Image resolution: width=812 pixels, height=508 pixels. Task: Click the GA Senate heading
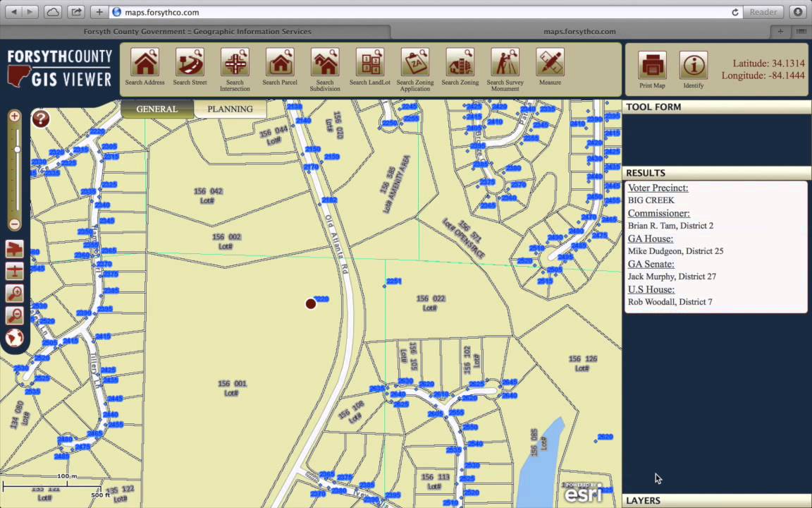coord(651,264)
